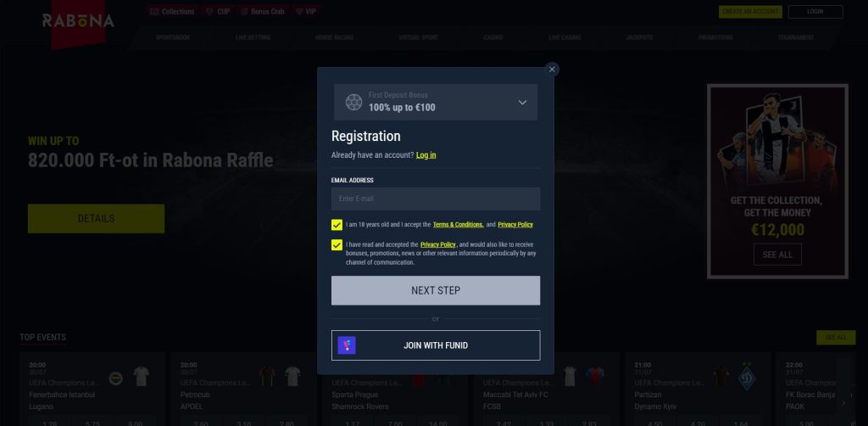The image size is (868, 426).
Task: Open the CUP trophy item
Action: coord(218,11)
